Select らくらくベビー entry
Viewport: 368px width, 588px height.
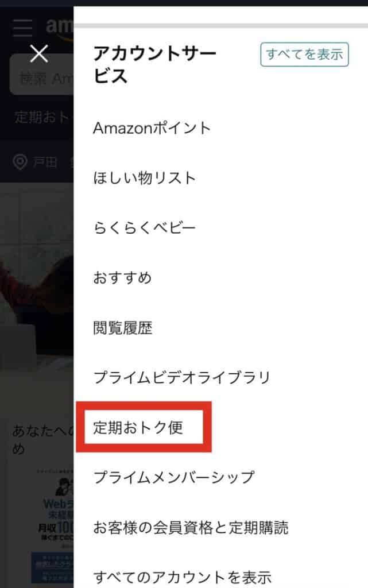coord(144,227)
